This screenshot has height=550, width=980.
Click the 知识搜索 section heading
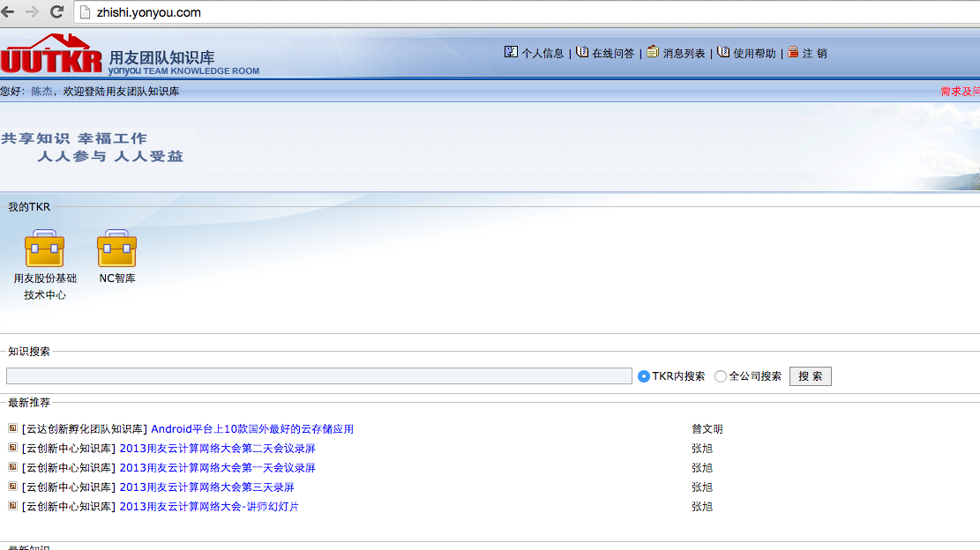(29, 352)
